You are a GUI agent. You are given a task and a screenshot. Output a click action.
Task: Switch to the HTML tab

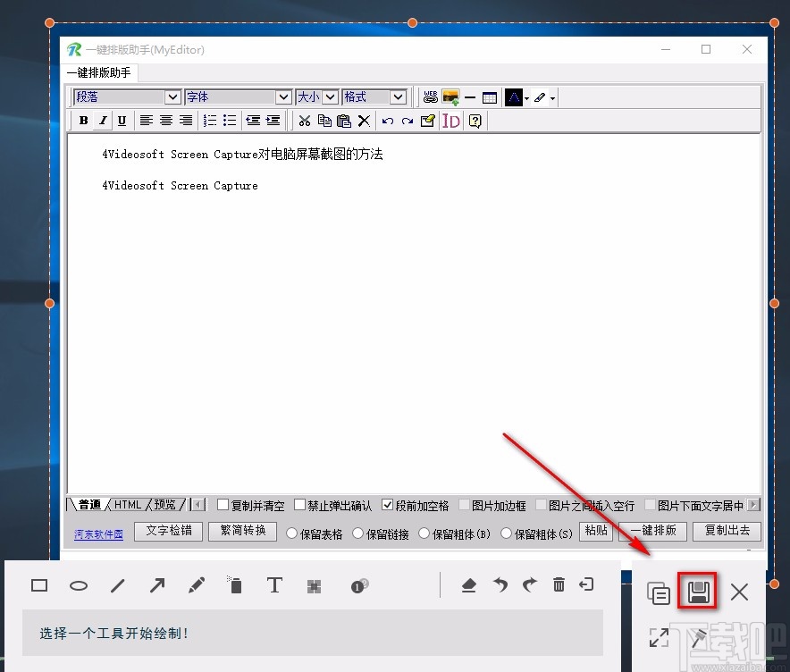coord(128,504)
